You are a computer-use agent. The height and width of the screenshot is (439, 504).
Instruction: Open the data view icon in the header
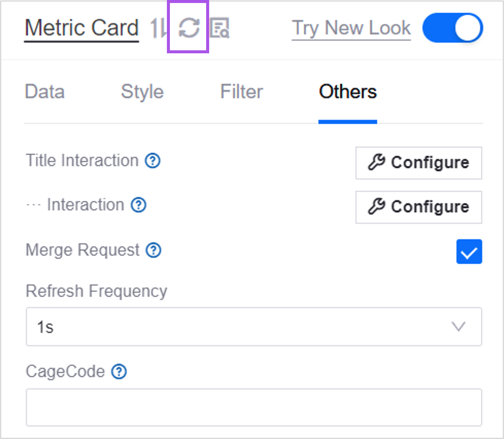(219, 28)
